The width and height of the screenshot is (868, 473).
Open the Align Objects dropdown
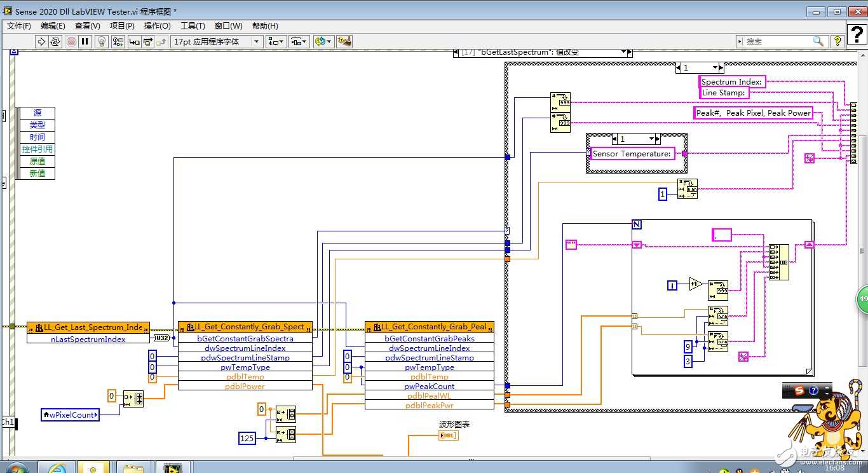pyautogui.click(x=276, y=41)
